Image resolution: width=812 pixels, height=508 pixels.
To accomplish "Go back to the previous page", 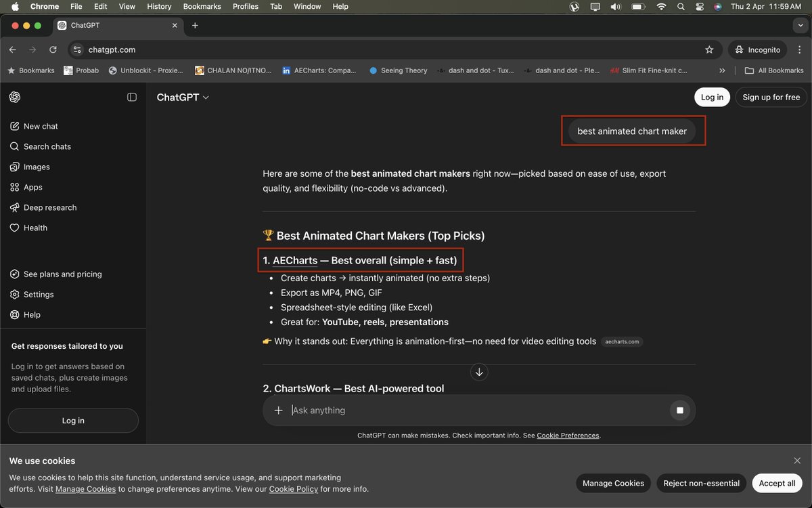I will point(12,49).
